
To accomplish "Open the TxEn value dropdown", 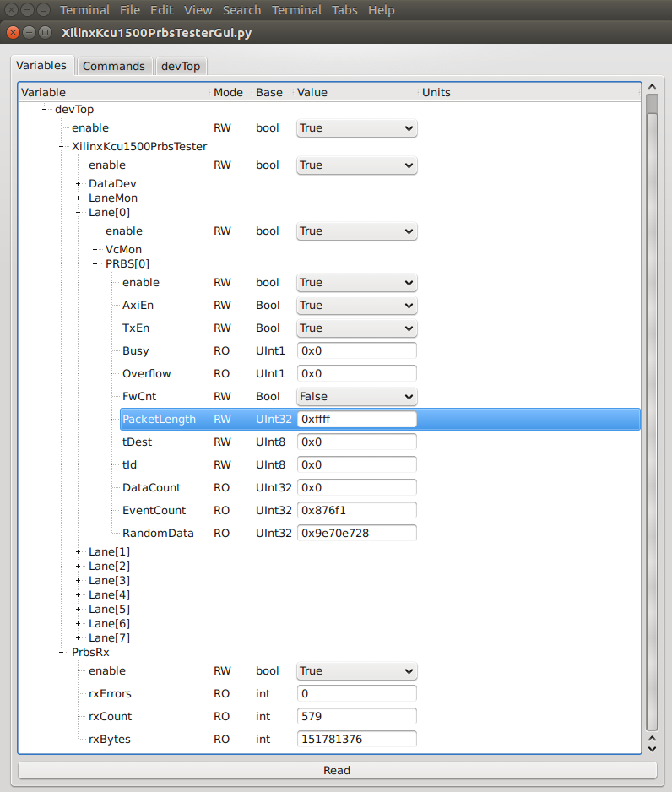I will pos(356,328).
